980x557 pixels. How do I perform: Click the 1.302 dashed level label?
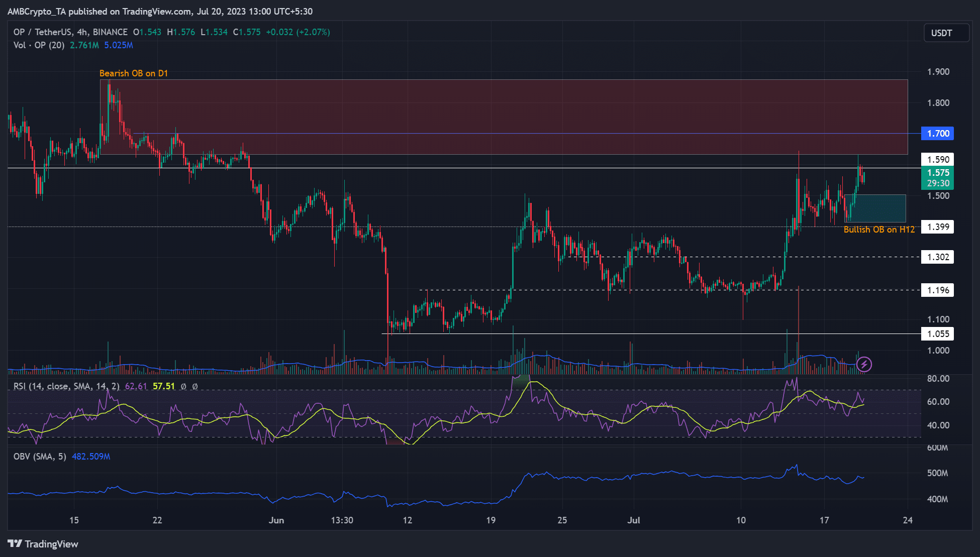937,257
